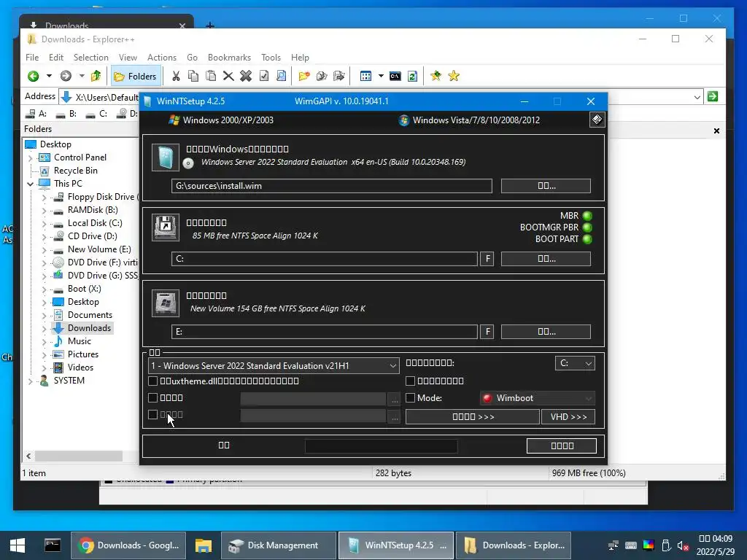747x560 pixels.
Task: Click the browse button next to G:\sources\install.wim
Action: click(546, 186)
